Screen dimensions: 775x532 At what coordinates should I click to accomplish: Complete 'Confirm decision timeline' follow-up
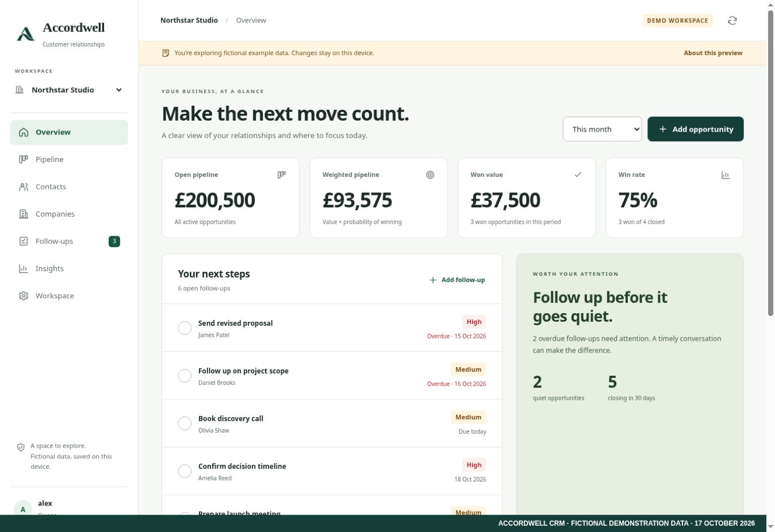click(x=185, y=471)
